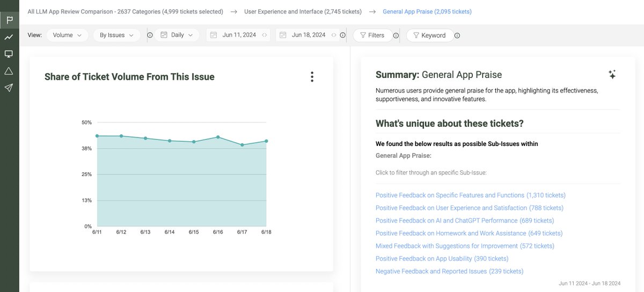Click the 'Summary: General App Praise' heading
The height and width of the screenshot is (292, 644).
438,75
